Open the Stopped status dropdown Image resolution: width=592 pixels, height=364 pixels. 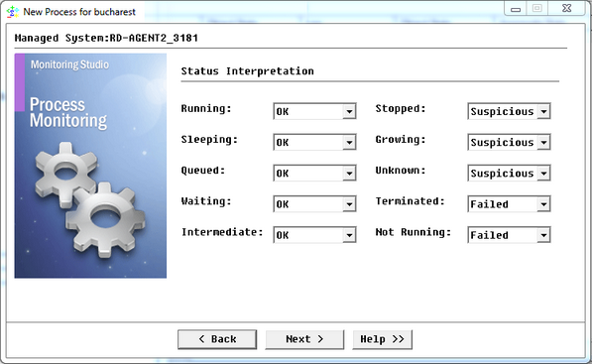[509, 111]
